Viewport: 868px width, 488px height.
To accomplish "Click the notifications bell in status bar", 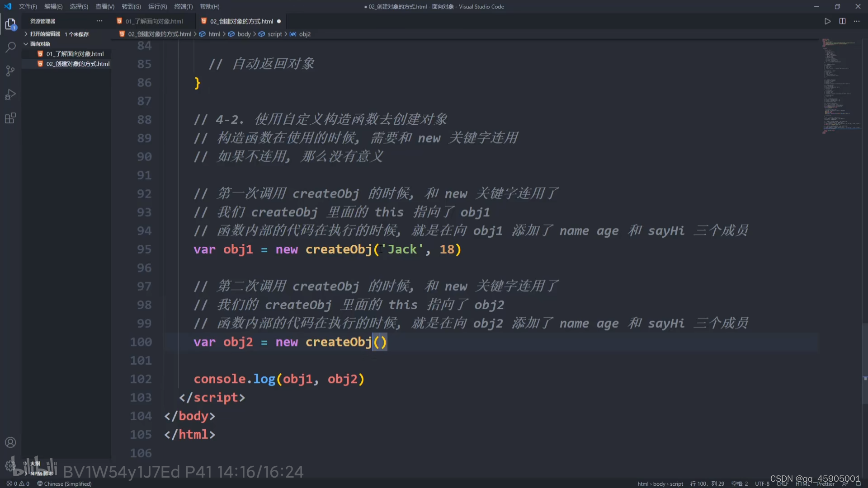I will [859, 483].
